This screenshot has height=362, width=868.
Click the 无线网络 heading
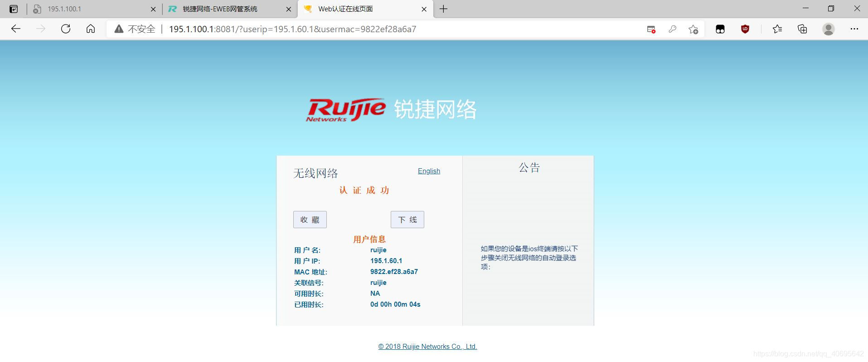(x=315, y=173)
